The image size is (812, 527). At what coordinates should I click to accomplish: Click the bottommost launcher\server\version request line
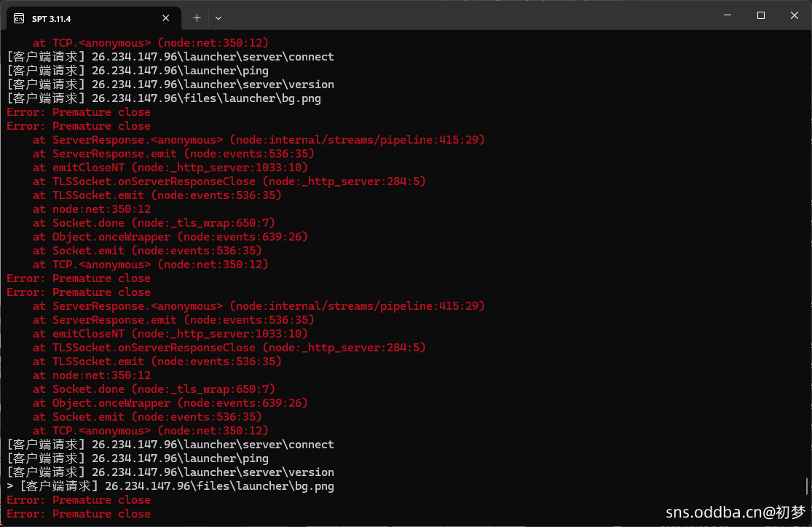170,472
